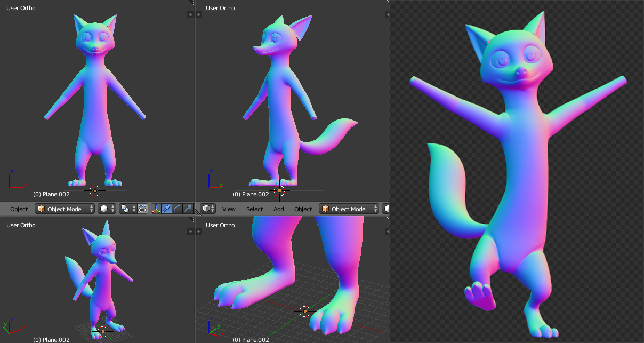Click split-area corner widget of small-fox viewport
Screen dimensions: 644x343
(x=191, y=220)
